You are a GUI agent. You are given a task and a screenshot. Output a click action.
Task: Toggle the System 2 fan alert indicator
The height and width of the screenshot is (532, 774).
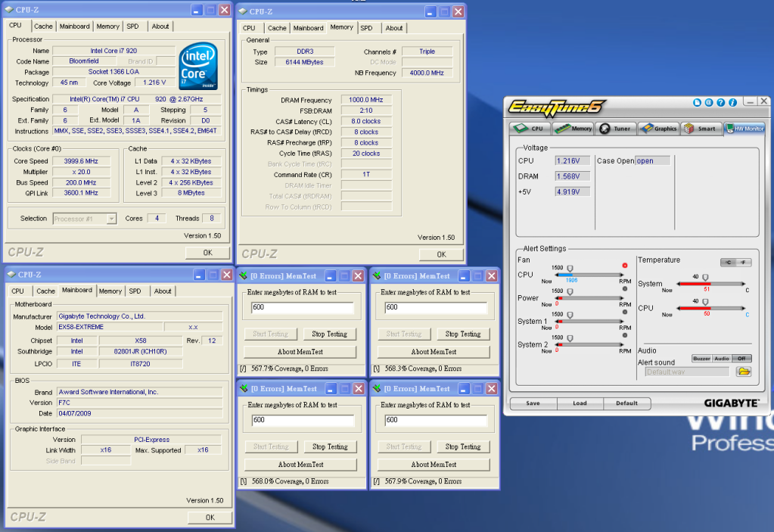pyautogui.click(x=624, y=335)
